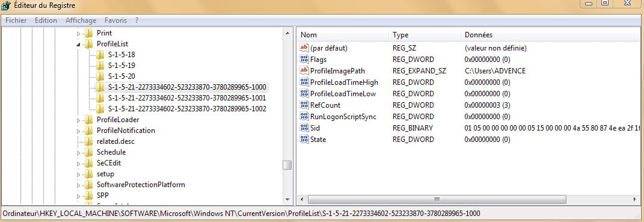This screenshot has width=644, height=222.
Task: Open the Favoris menu
Action: (x=116, y=20)
